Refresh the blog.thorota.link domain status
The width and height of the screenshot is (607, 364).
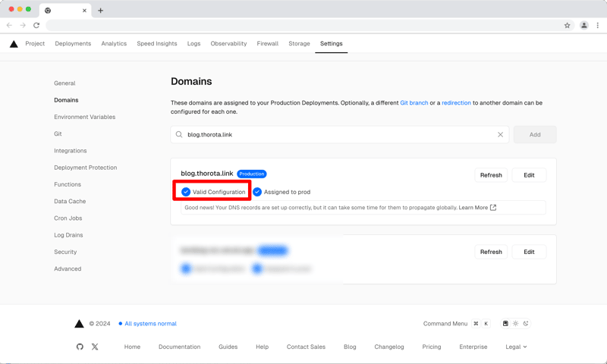click(491, 175)
